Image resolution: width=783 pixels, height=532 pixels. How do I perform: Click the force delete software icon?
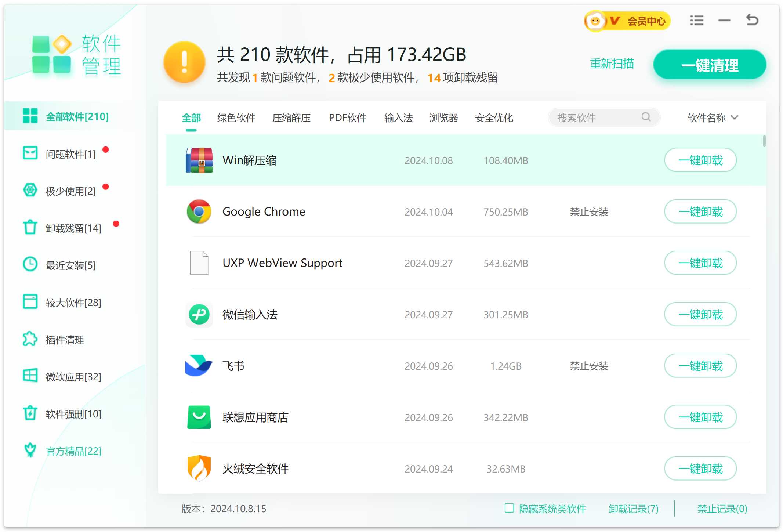click(30, 413)
